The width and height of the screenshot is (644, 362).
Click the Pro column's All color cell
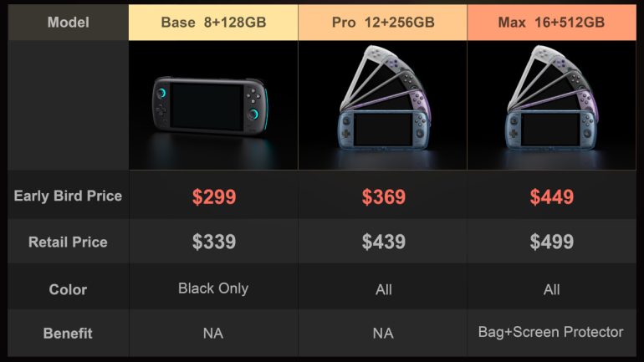point(384,289)
